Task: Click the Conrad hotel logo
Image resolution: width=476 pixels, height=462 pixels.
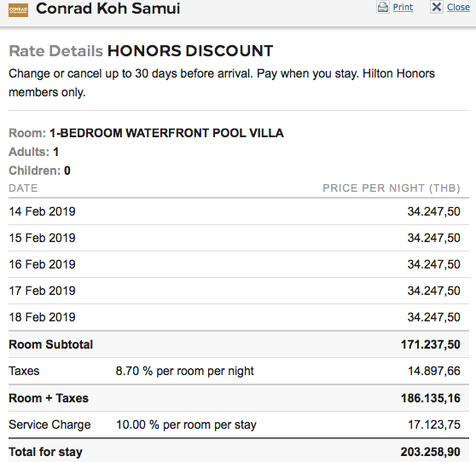Action: pyautogui.click(x=18, y=10)
